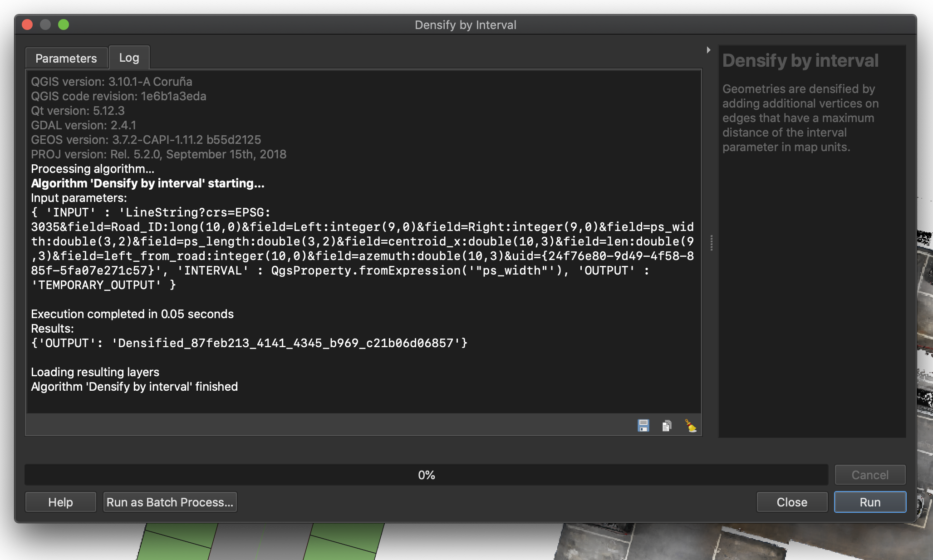Click the Cancel button
Image resolution: width=933 pixels, height=560 pixels.
[x=869, y=475]
